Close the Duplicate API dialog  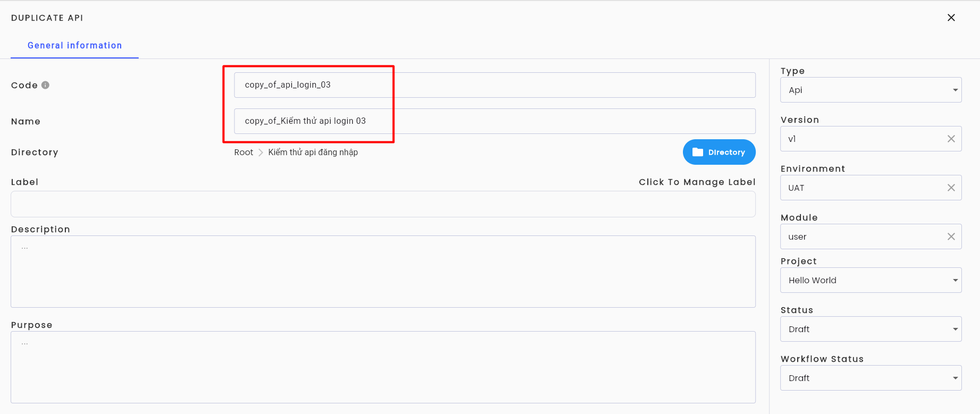[x=951, y=18]
